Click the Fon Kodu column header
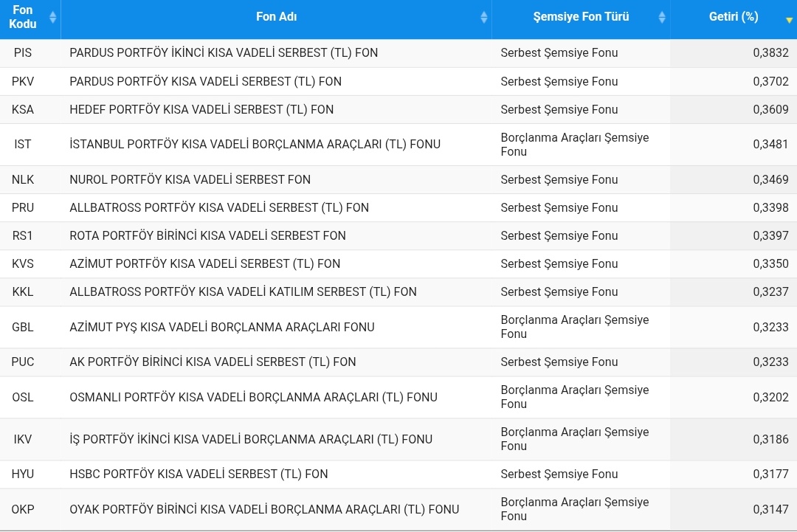Screen dimensions: 797x532 point(30,19)
